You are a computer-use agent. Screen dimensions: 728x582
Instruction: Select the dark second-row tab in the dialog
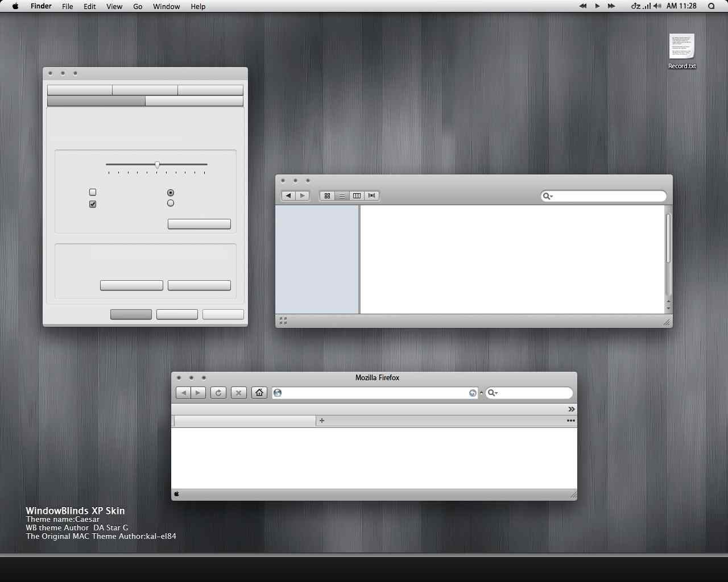click(96, 101)
